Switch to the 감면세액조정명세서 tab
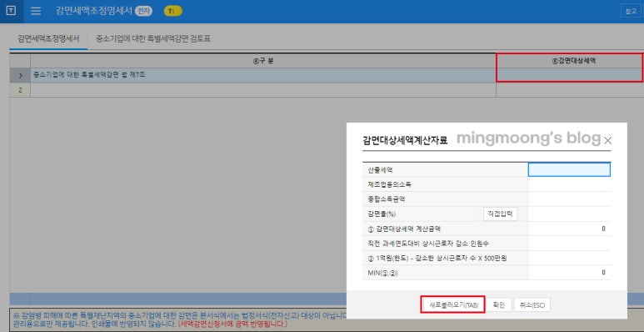Screen dimensions: 644x332 (48, 38)
